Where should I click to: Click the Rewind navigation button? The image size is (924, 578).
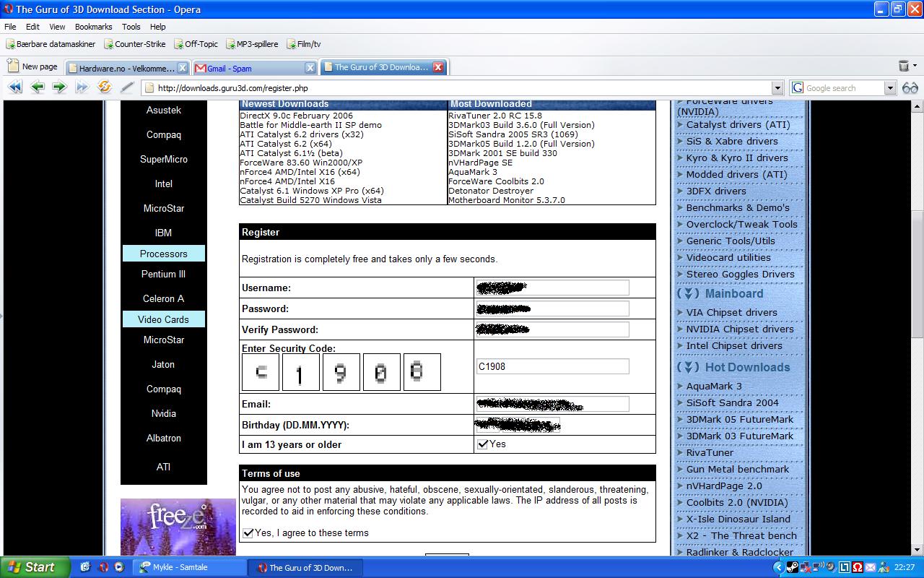click(x=14, y=87)
